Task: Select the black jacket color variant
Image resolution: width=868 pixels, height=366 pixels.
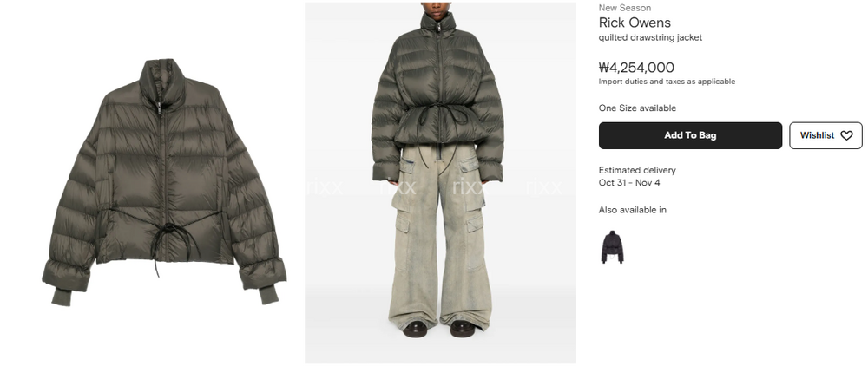Action: point(612,246)
